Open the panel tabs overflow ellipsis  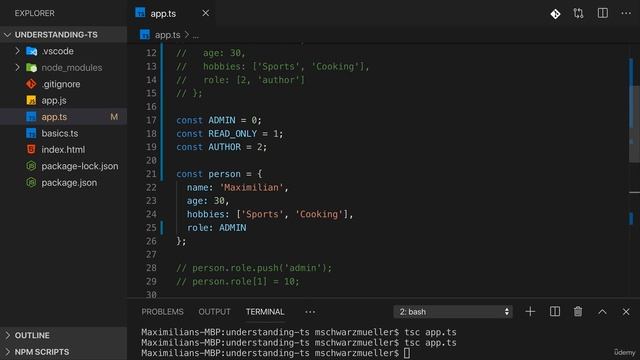[x=310, y=312]
